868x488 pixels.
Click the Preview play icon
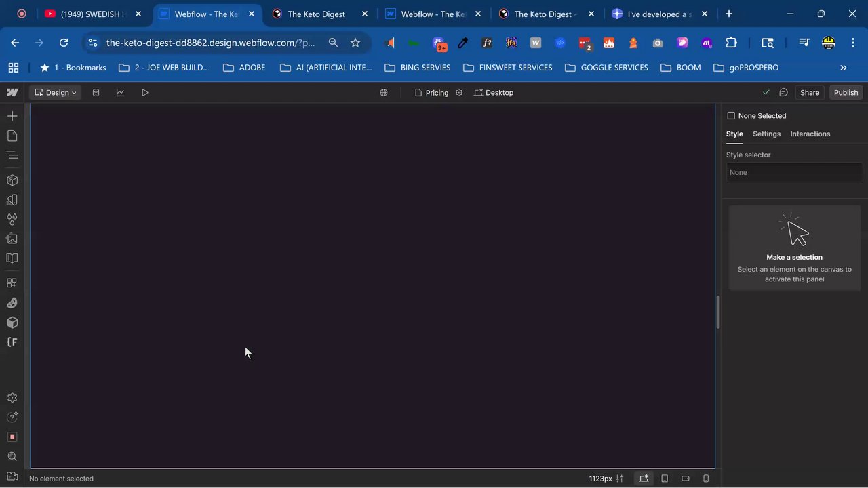145,92
